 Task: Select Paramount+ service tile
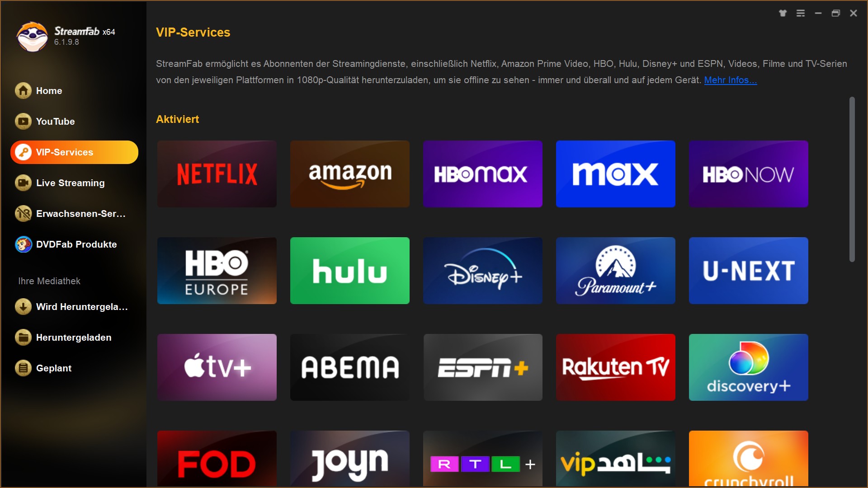(616, 271)
